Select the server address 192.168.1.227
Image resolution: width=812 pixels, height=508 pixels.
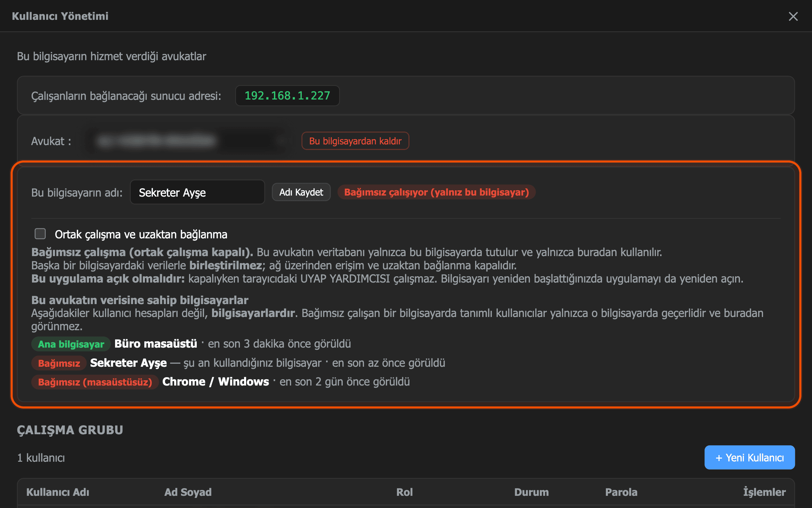pos(287,96)
